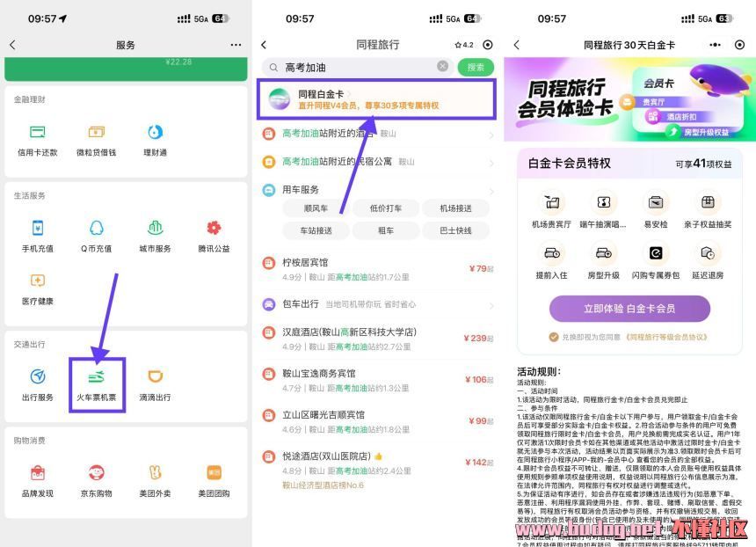Open 鞍山宝逸商务宾馆 hotel result
Screen dimensions: 756x547
tap(376, 380)
